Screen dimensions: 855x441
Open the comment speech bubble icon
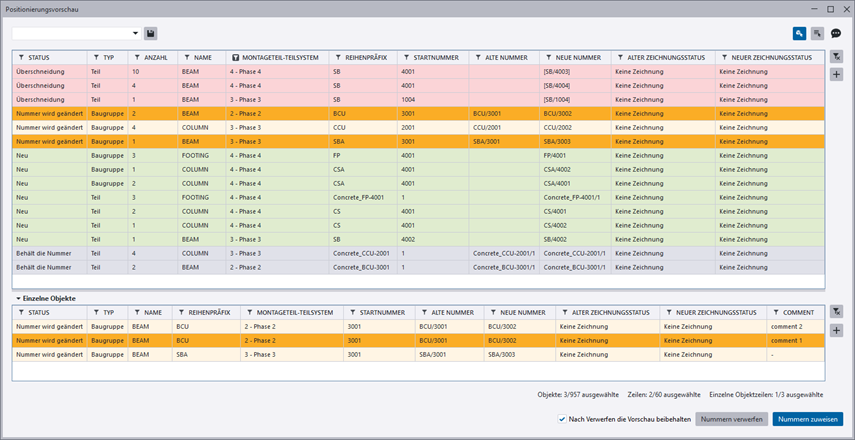tap(836, 34)
